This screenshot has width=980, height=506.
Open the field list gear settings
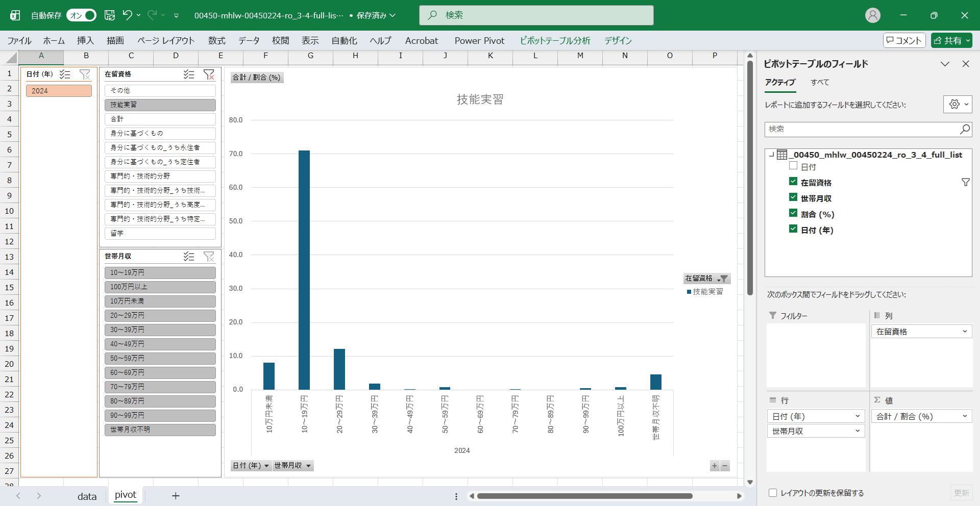pyautogui.click(x=957, y=105)
